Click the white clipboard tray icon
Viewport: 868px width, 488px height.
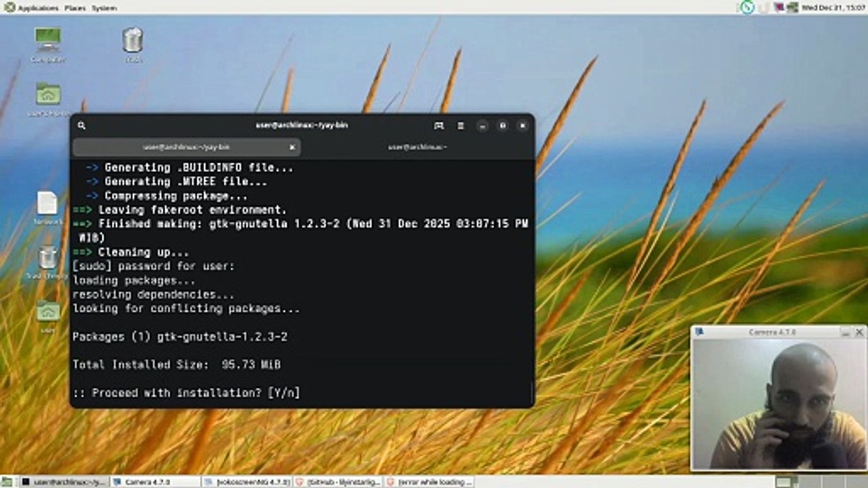click(764, 7)
